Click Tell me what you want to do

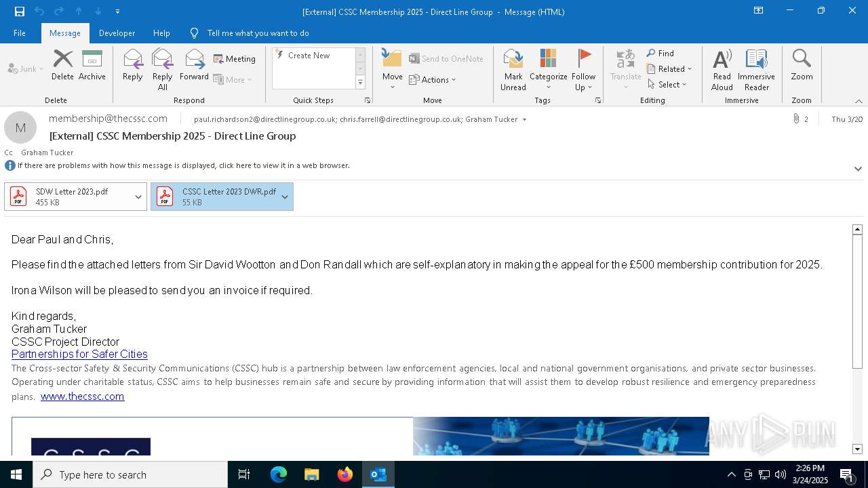point(258,33)
